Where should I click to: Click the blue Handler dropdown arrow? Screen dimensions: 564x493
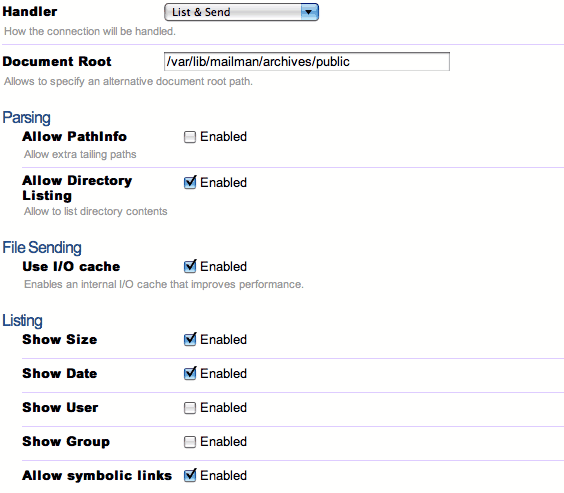tap(309, 12)
